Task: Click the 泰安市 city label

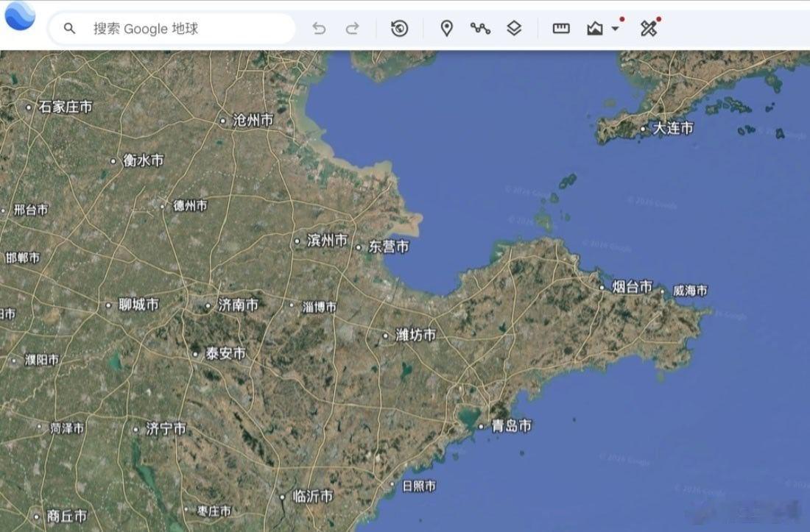Action: click(225, 353)
